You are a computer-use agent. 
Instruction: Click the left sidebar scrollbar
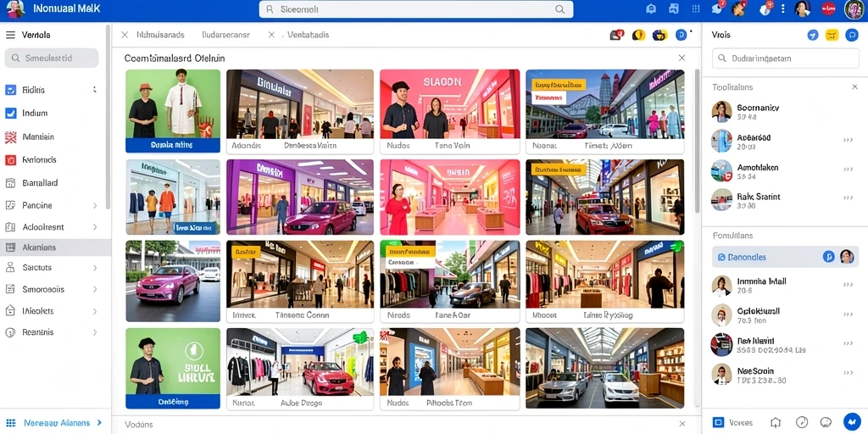point(108,116)
